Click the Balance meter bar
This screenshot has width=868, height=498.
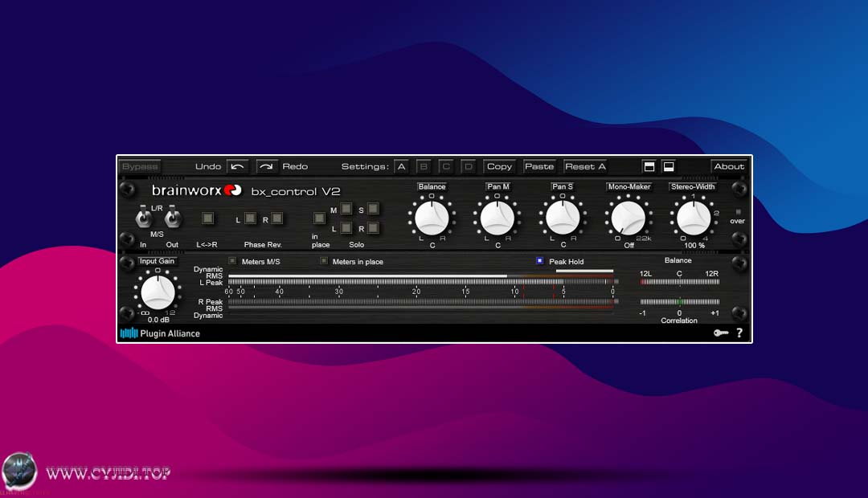(x=680, y=282)
